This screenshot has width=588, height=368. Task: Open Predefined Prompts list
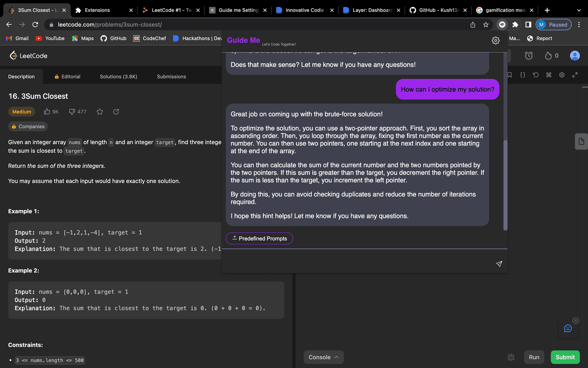coord(259,238)
